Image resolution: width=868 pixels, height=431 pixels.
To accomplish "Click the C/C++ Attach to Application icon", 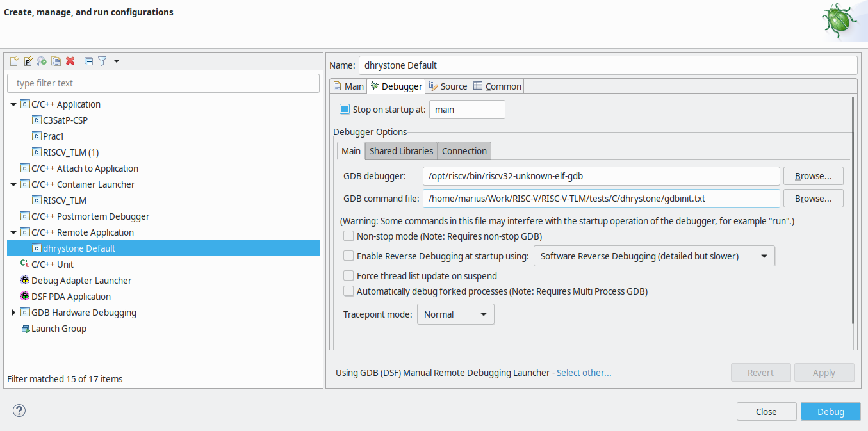I will click(25, 168).
